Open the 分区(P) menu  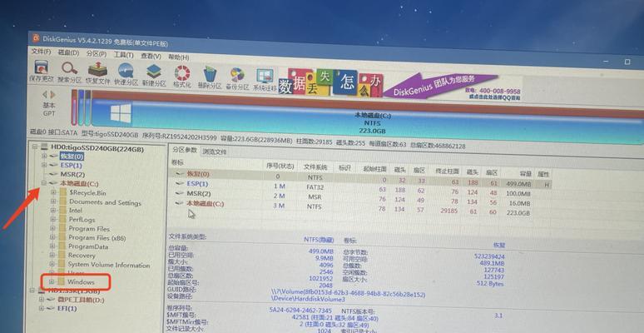coord(97,54)
